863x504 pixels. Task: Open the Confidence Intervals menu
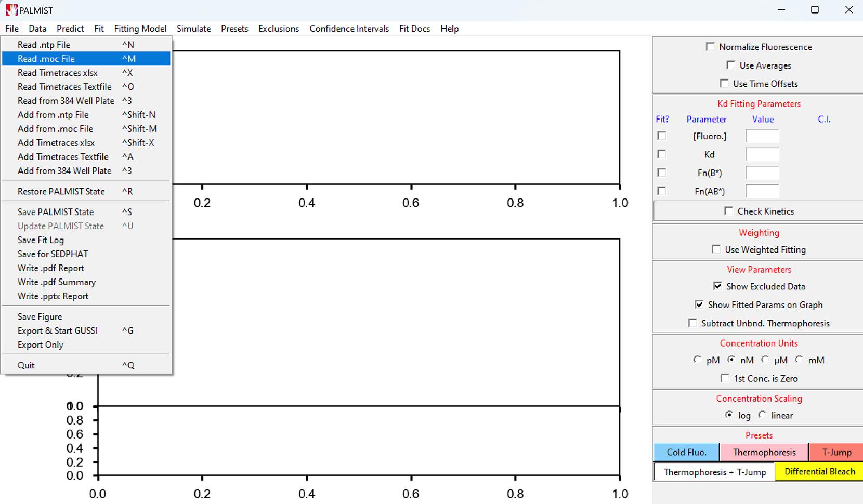pos(349,29)
